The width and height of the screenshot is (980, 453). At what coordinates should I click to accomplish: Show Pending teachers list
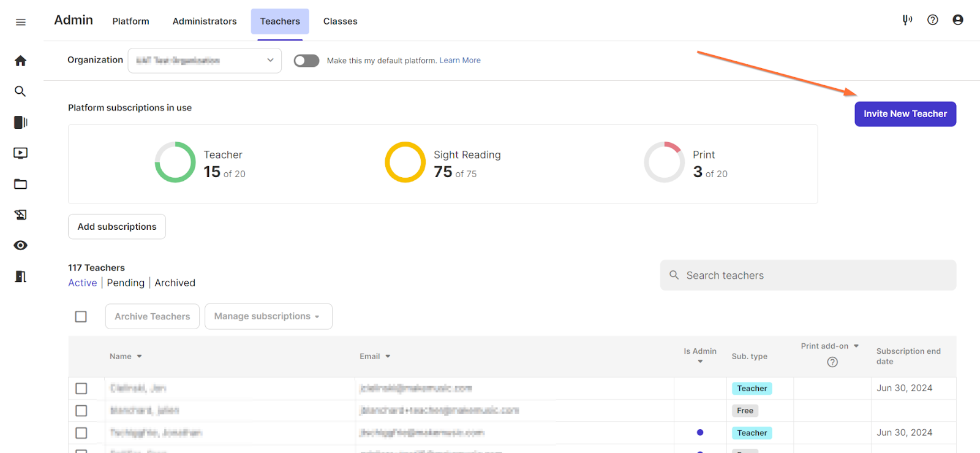pyautogui.click(x=126, y=283)
